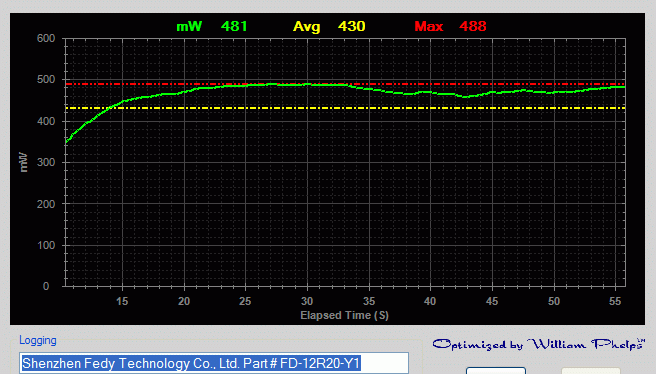The width and height of the screenshot is (656, 374).
Task: Select the average value 430
Action: [352, 26]
